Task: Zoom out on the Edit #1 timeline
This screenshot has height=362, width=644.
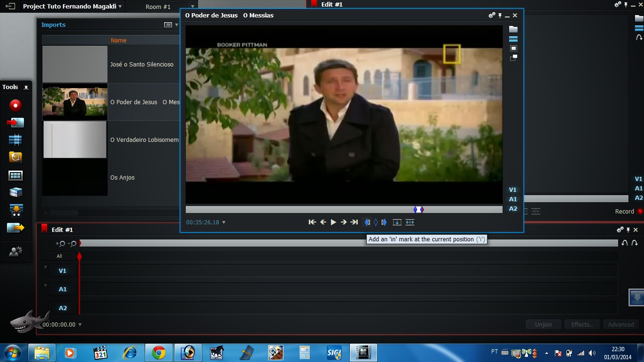Action: (x=72, y=243)
